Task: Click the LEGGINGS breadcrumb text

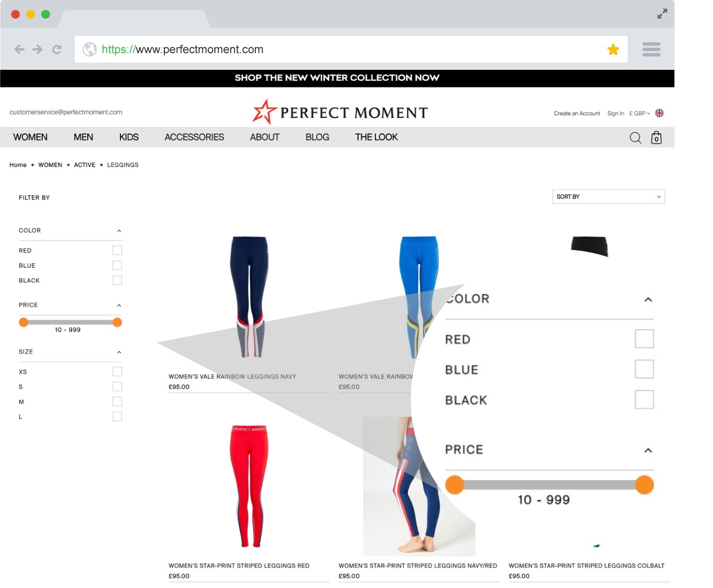Action: pyautogui.click(x=123, y=165)
